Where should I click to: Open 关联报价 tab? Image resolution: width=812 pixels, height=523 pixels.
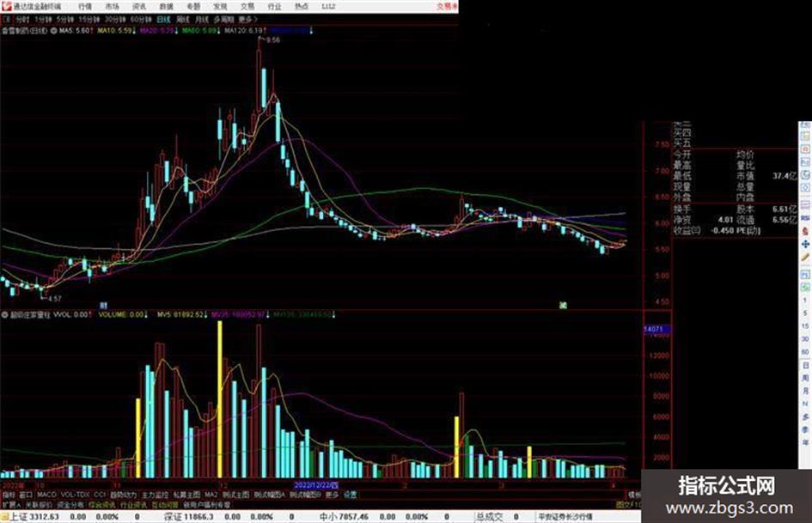(x=39, y=504)
